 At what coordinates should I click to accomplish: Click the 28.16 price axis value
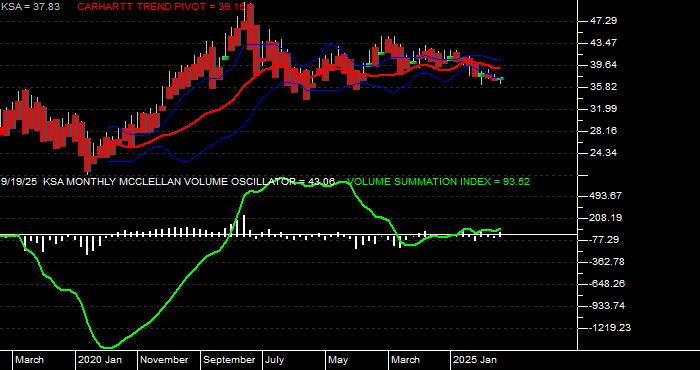603,131
